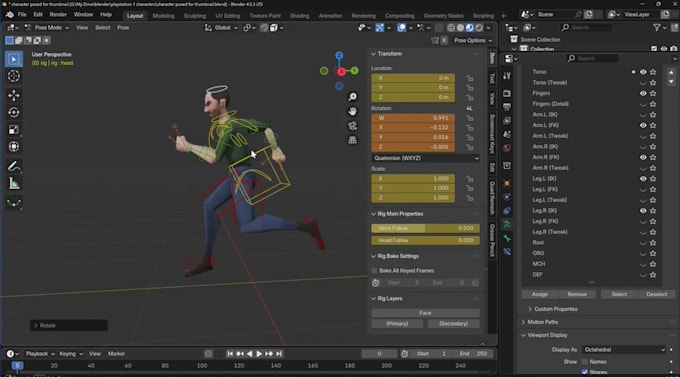Activate the Select Box tool
The image size is (680, 377).
[14, 59]
